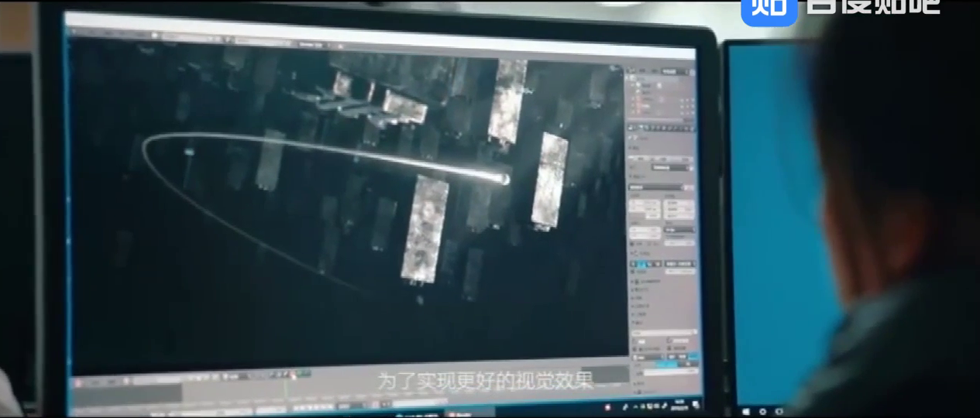Open Task View on the right monitor's taskbar

[779, 411]
